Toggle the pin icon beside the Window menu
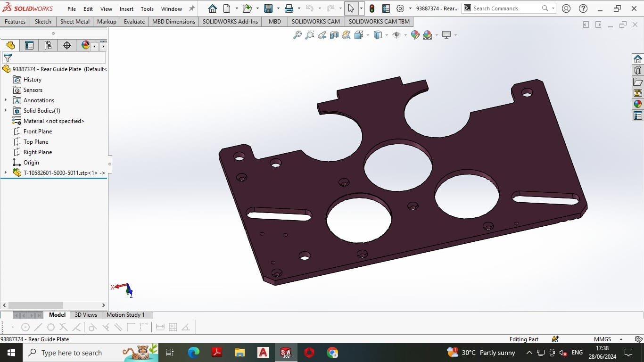 pyautogui.click(x=191, y=8)
